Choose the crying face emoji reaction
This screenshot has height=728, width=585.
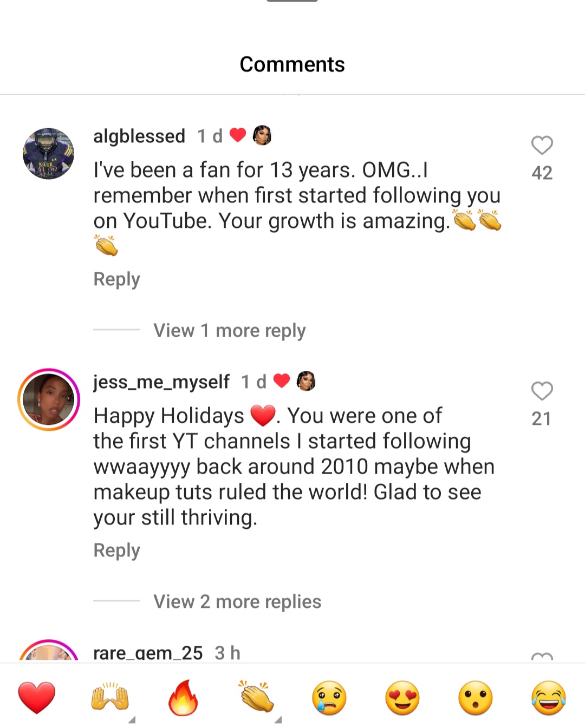(x=329, y=697)
